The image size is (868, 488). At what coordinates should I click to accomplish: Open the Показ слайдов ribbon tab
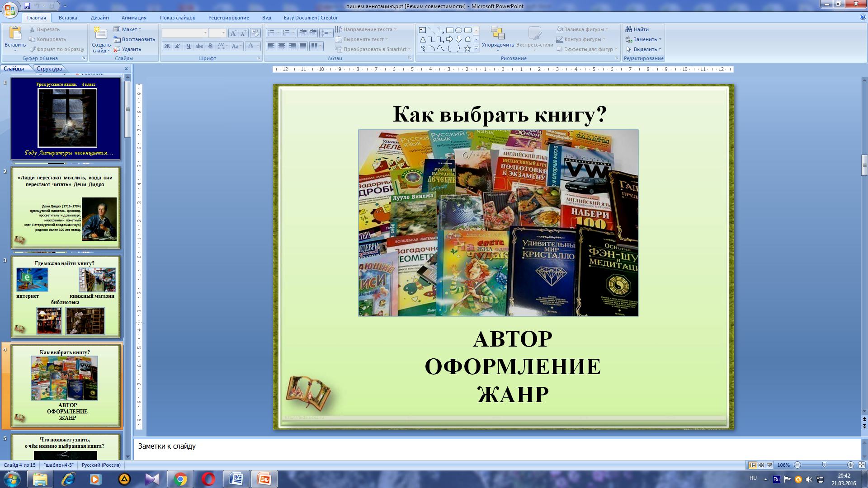pos(178,18)
